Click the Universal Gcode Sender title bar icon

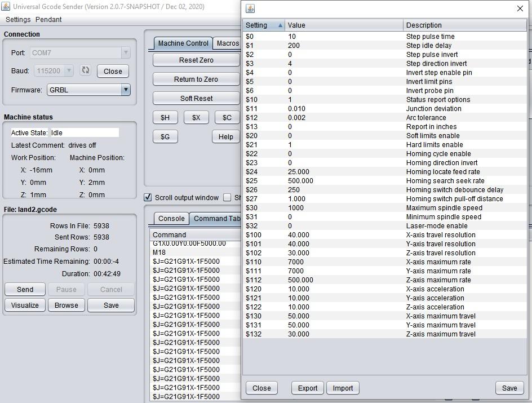(x=6, y=6)
